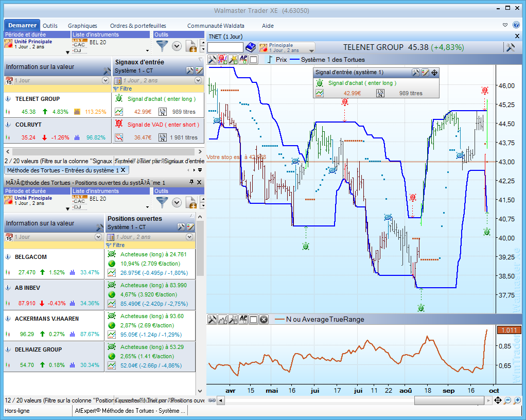Screen dimensions: 526x420
Task: Open the Aide menu
Action: 268,26
